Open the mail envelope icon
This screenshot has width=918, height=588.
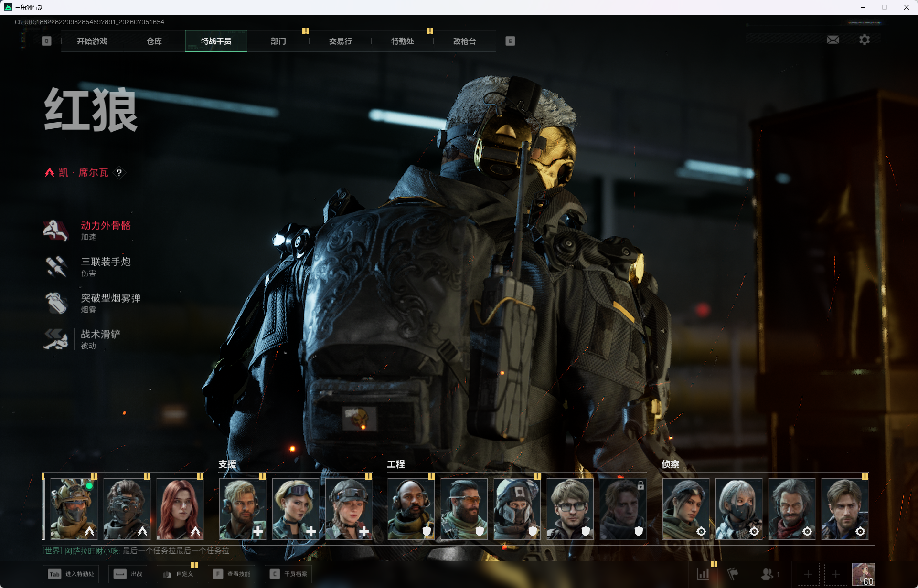coord(833,40)
